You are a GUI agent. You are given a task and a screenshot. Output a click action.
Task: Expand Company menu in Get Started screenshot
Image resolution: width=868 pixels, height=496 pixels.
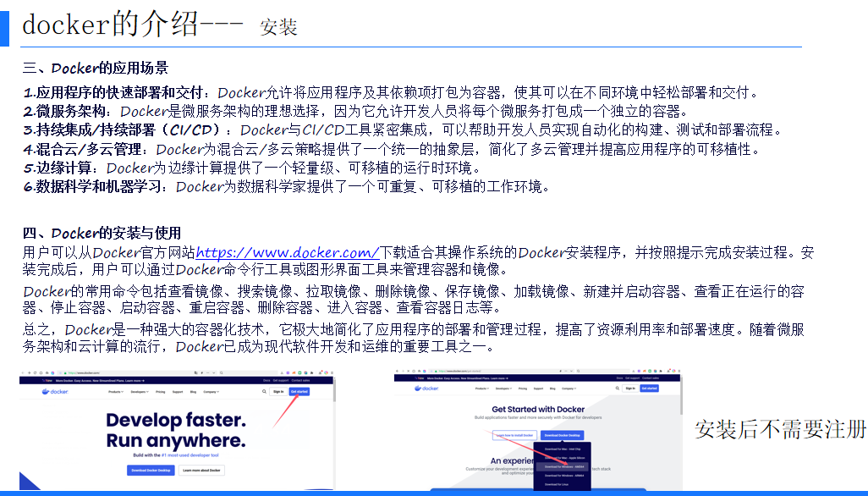[x=569, y=389]
